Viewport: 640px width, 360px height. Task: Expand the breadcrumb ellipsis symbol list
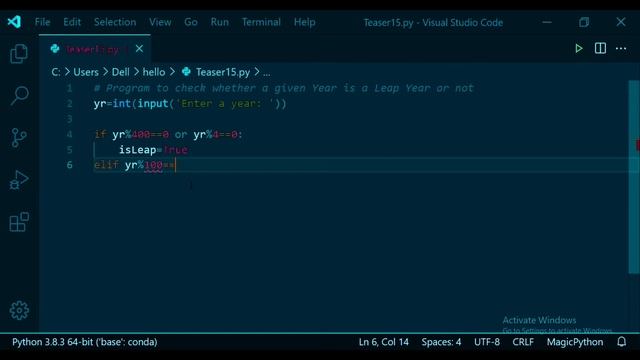click(267, 73)
